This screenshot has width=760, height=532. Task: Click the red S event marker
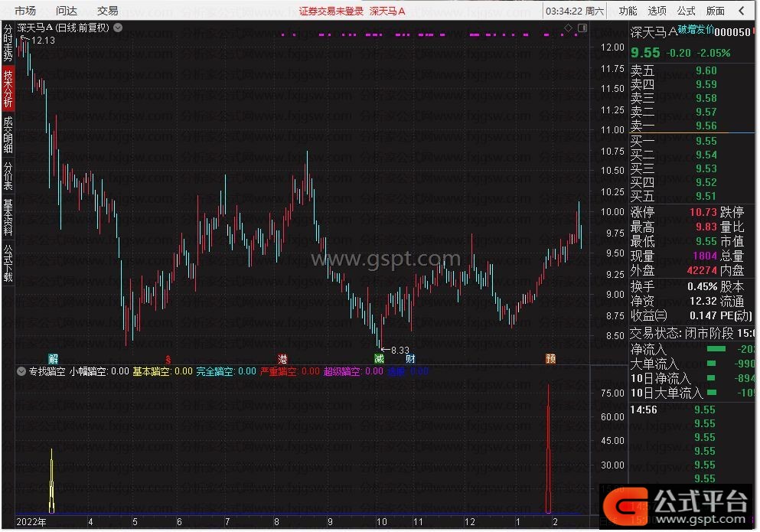[x=168, y=359]
